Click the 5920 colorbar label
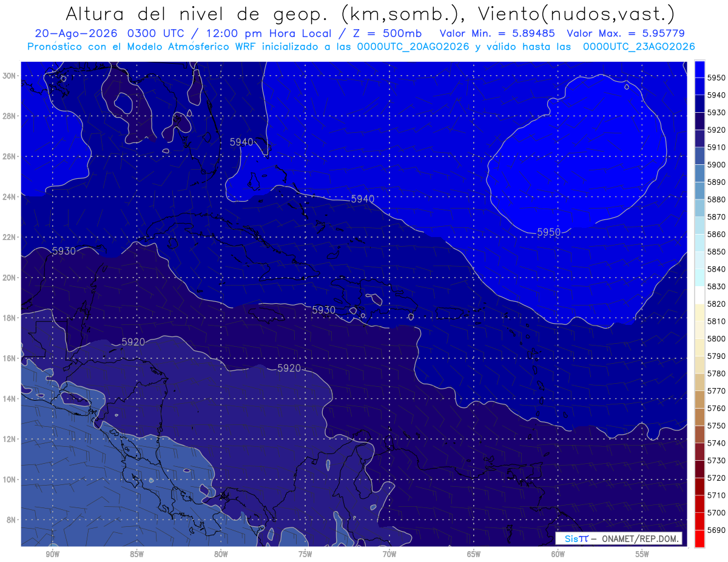Viewport: 728px width, 562px height. pyautogui.click(x=716, y=130)
